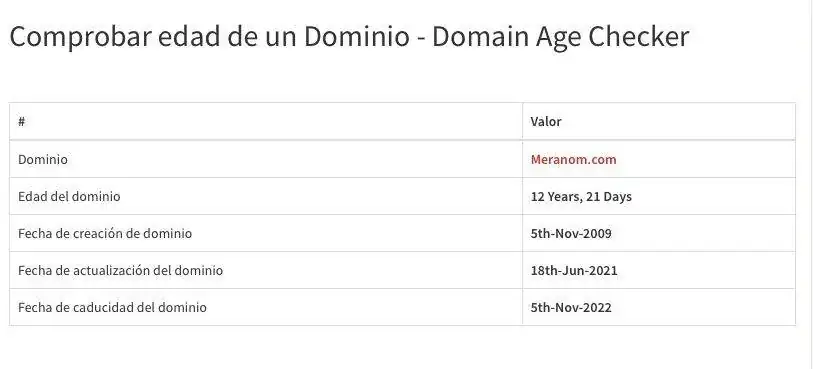Click Fecha de actualización del dominio label
This screenshot has height=369, width=813.
coord(120,271)
